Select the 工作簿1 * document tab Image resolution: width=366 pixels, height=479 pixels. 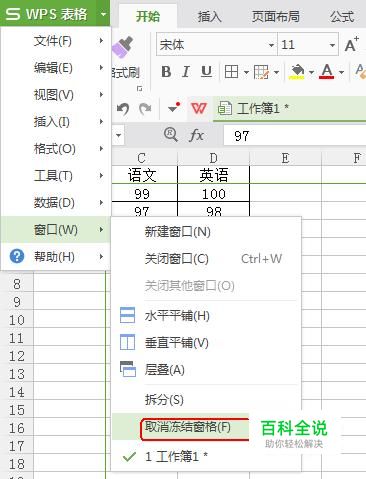click(x=289, y=108)
